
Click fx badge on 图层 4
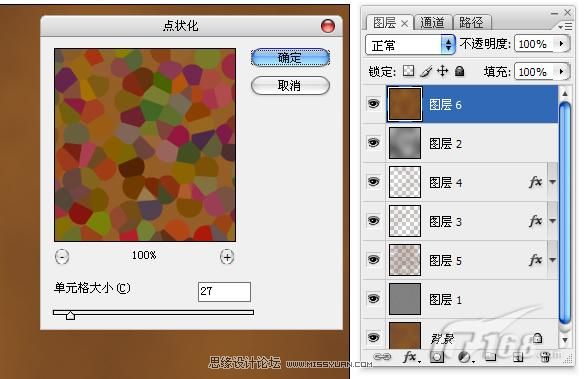point(536,182)
